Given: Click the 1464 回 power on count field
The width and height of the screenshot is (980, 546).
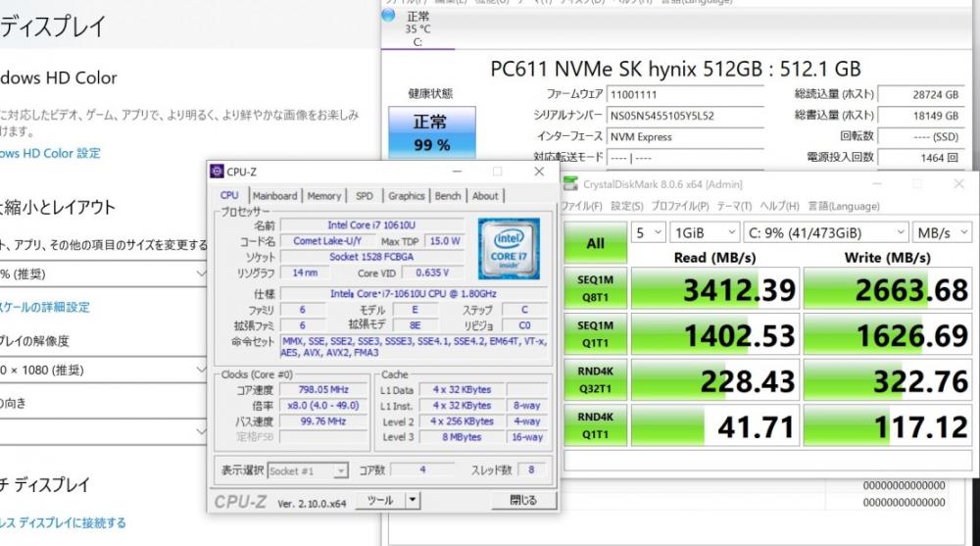Looking at the screenshot, I should point(921,158).
